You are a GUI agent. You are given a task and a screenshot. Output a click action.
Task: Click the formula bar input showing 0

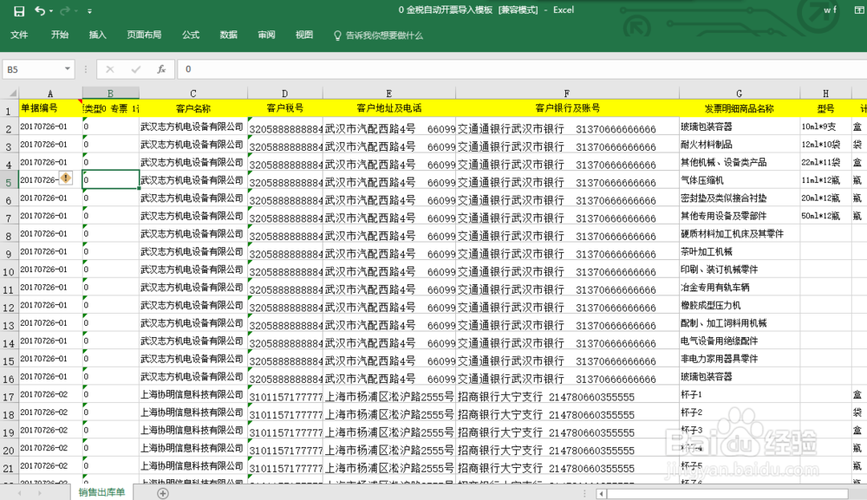point(522,69)
